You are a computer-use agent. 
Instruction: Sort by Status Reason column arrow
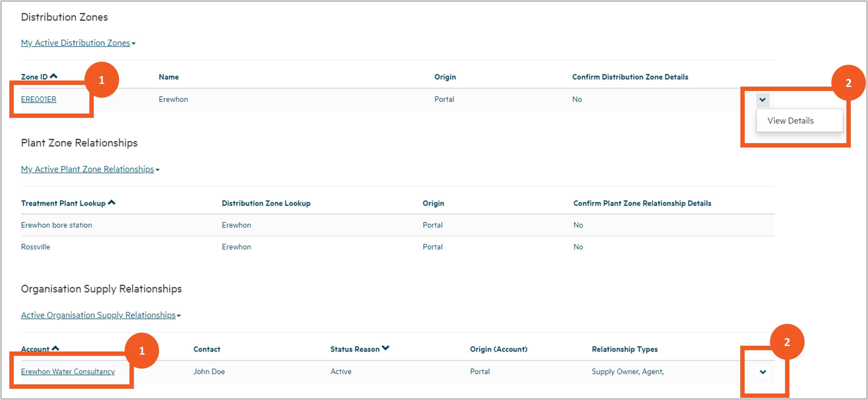click(x=385, y=348)
